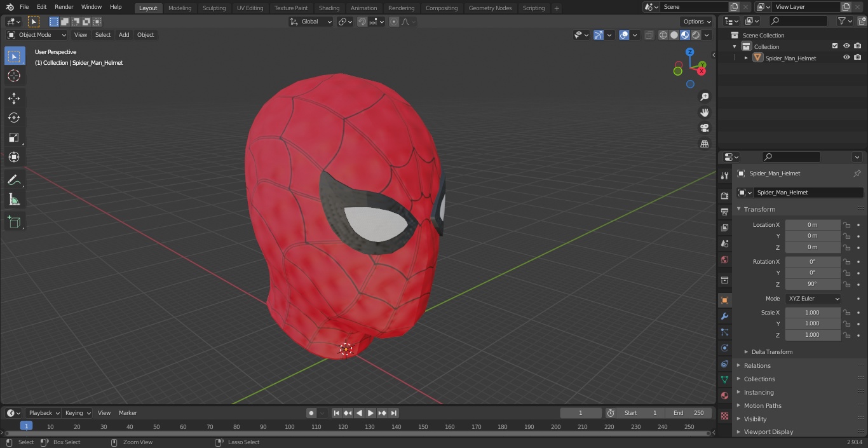Toggle auto keying record button
Screen dimensions: 868x448
(311, 413)
